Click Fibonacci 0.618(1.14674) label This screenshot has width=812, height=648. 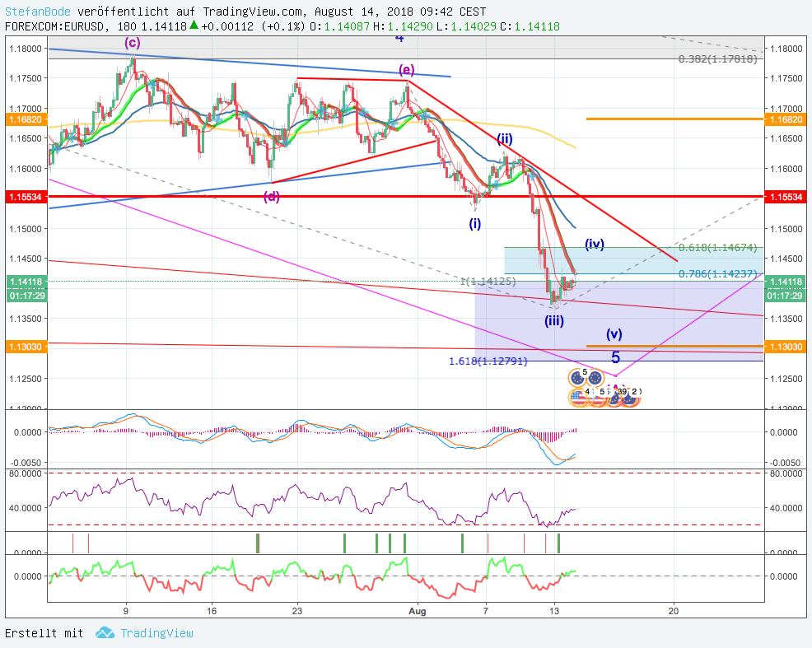pos(718,247)
